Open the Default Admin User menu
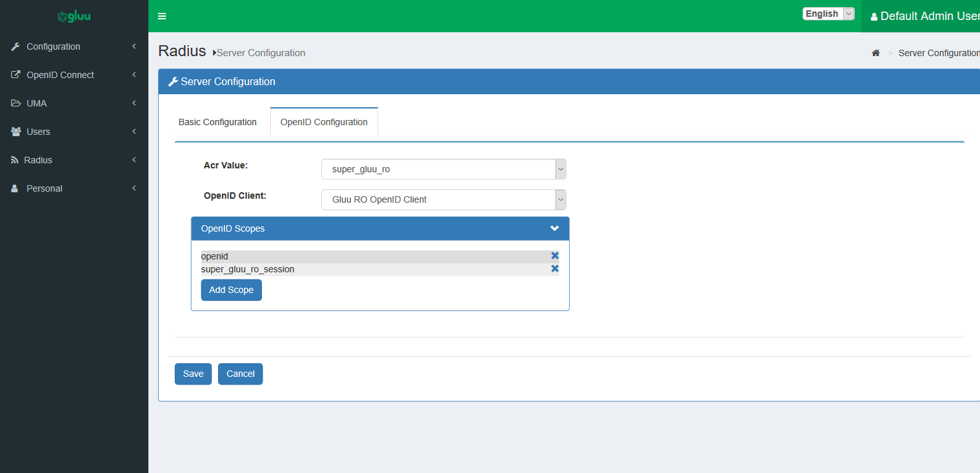The height and width of the screenshot is (473, 980). tap(924, 15)
